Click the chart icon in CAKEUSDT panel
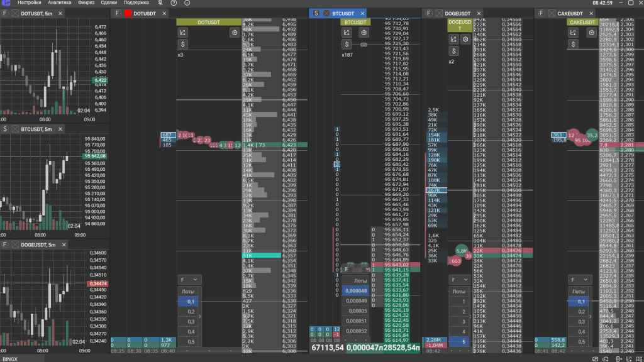Screen dimensions: 644x362 pyautogui.click(x=573, y=33)
